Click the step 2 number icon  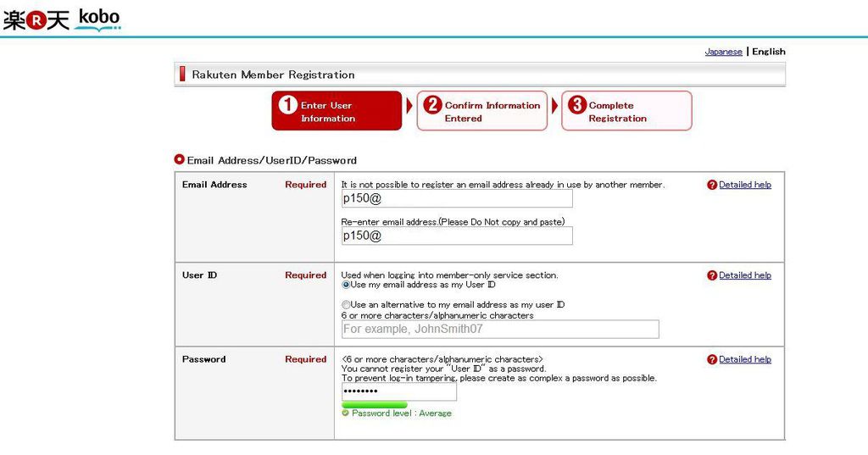[432, 105]
